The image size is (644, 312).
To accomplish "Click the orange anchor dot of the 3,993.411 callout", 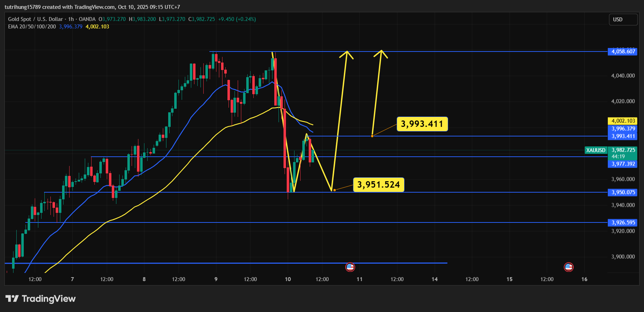I will pos(372,136).
